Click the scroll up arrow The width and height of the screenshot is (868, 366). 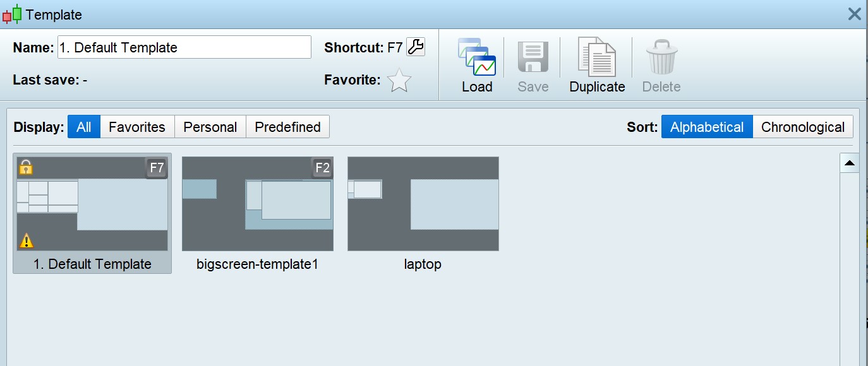pos(849,163)
